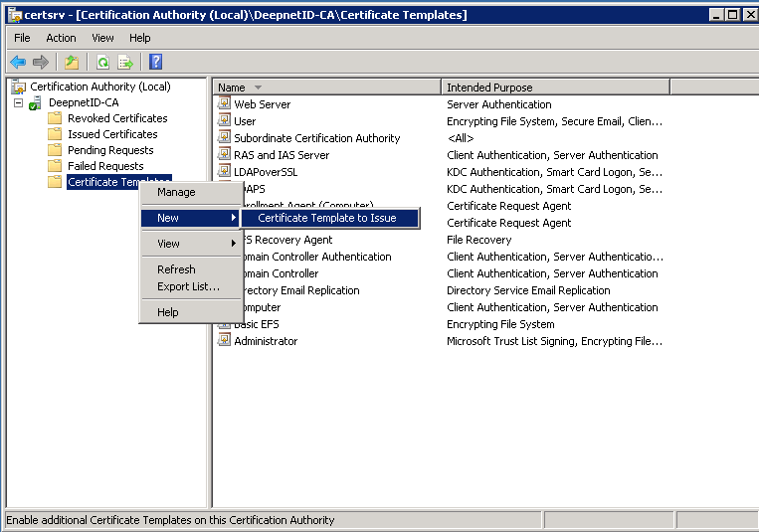Collapse the DeepnetID-CA tree node
The width and height of the screenshot is (759, 532).
[18, 102]
